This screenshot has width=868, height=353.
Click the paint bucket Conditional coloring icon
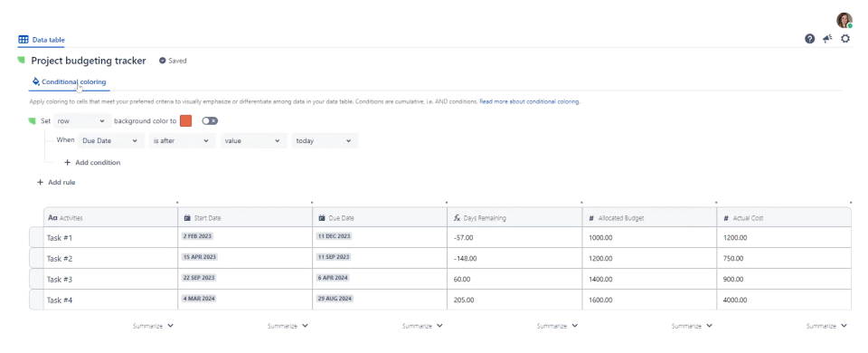coord(36,81)
